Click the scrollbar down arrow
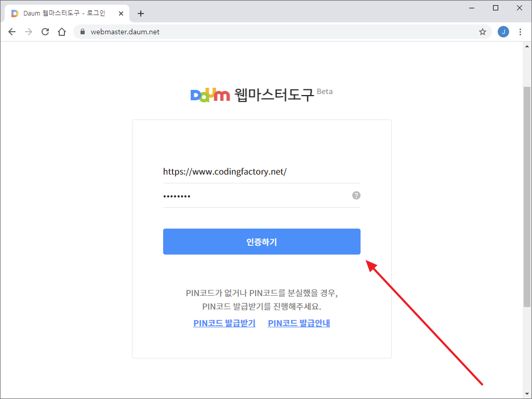This screenshot has width=532, height=399. point(527,394)
